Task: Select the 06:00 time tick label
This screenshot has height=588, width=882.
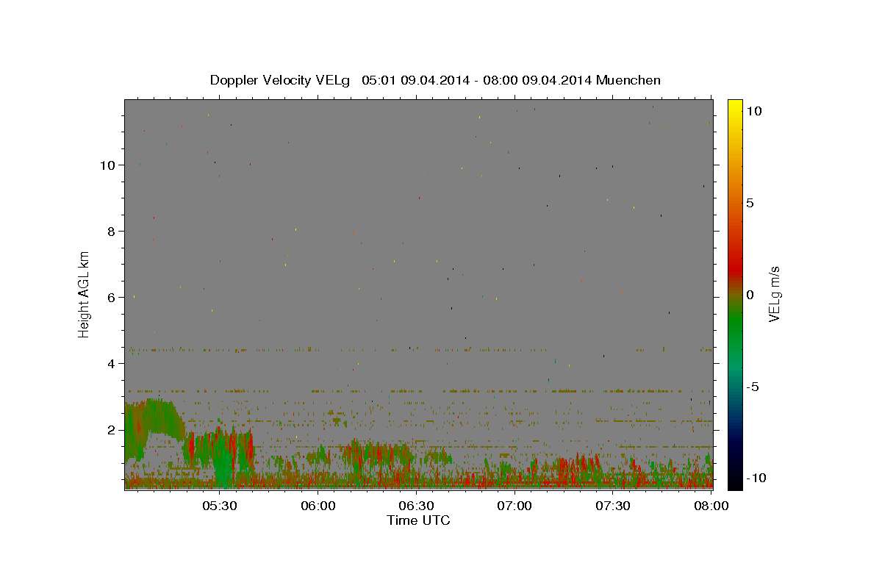Action: click(x=318, y=506)
